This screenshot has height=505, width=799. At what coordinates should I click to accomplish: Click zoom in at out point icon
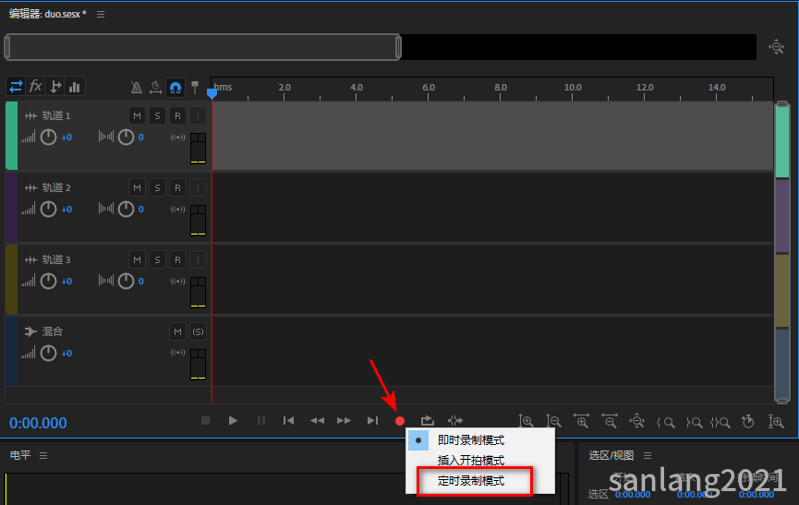click(x=694, y=422)
